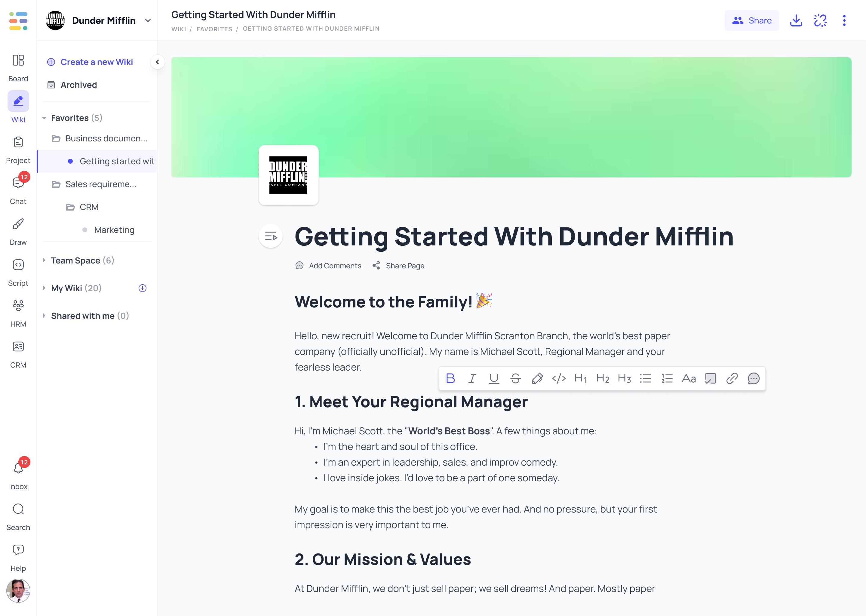Insert a bulleted list
Screen dimensions: 866x616
(645, 378)
